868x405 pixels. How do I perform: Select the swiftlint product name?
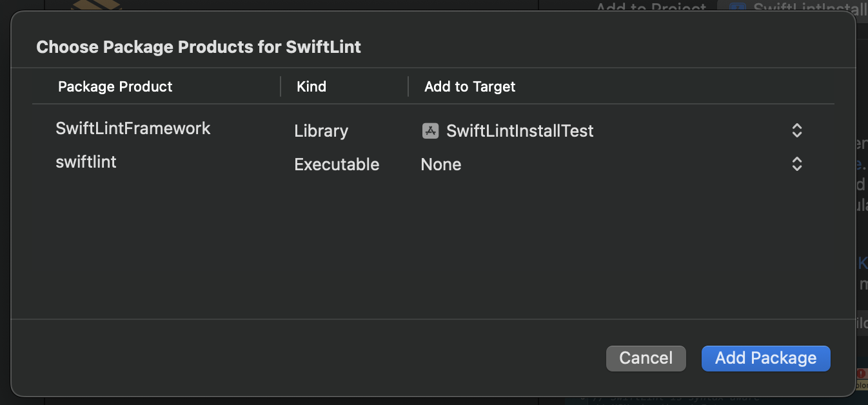tap(86, 162)
